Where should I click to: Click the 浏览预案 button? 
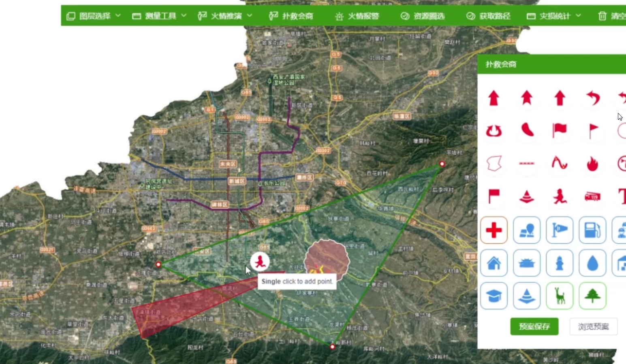[593, 326]
